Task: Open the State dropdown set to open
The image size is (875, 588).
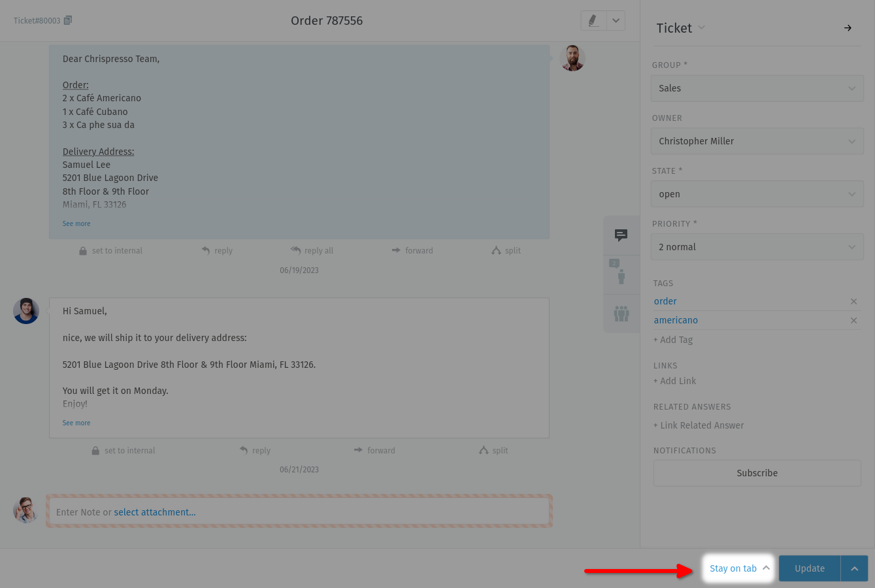Action: (757, 194)
